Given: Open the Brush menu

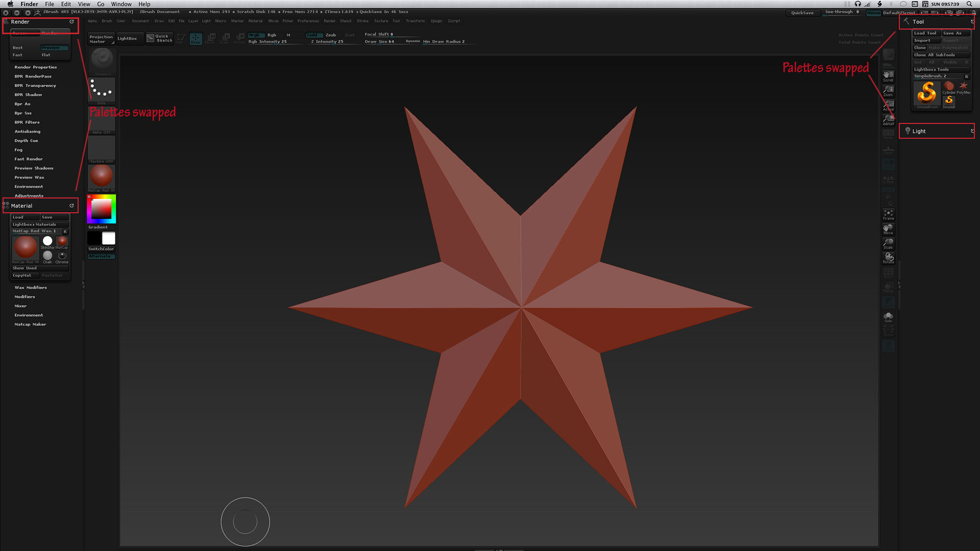Looking at the screenshot, I should coord(107,21).
